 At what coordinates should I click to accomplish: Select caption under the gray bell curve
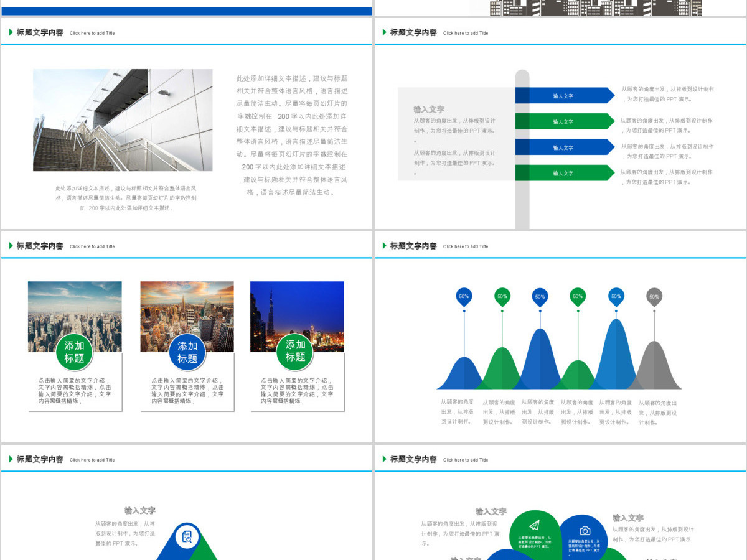(x=657, y=413)
